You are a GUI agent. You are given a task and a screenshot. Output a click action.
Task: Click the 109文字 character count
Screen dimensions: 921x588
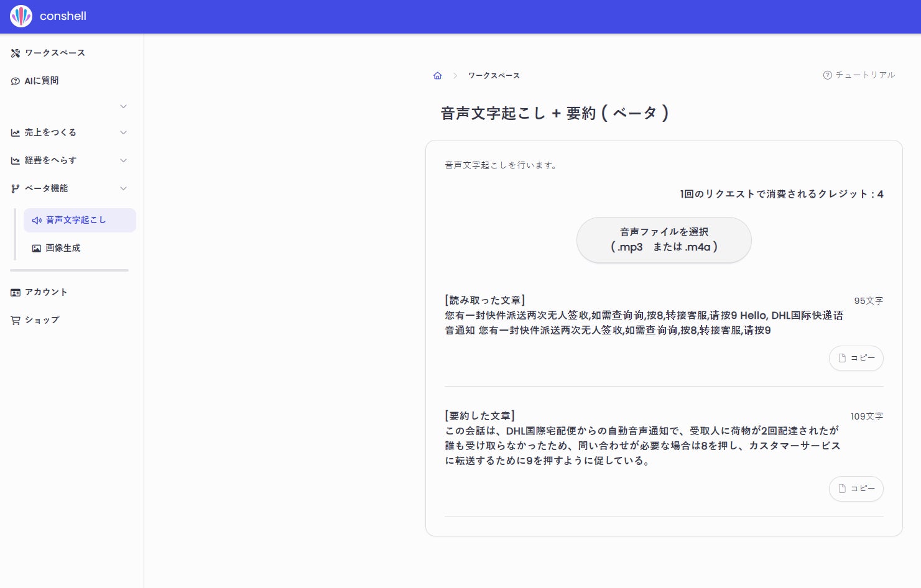click(x=867, y=416)
